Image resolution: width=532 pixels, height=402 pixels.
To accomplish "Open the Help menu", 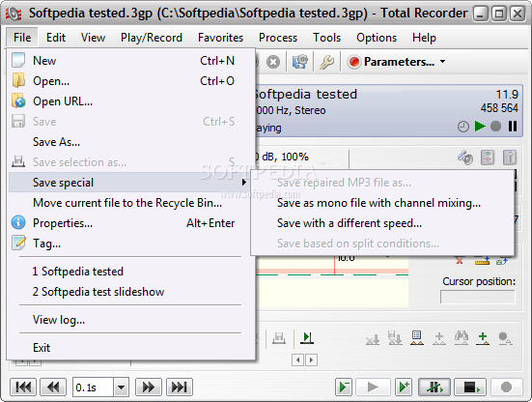I will click(424, 38).
